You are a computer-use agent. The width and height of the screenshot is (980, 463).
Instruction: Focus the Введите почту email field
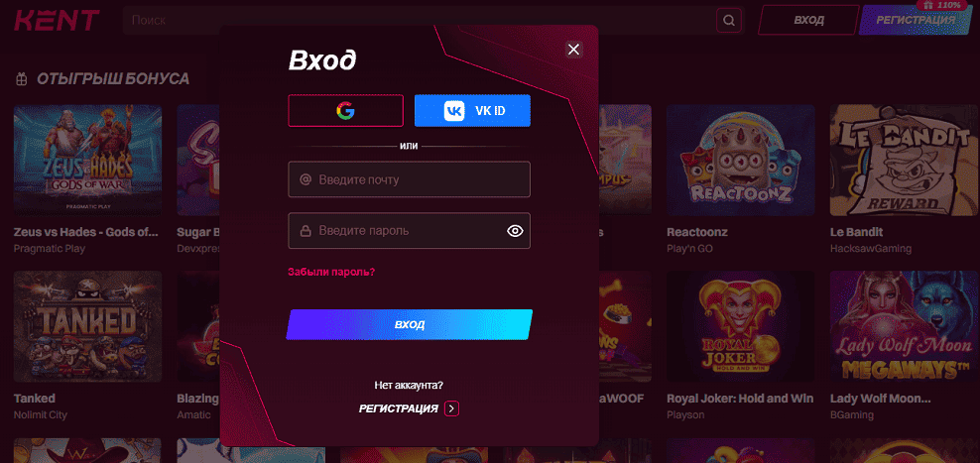(x=410, y=179)
